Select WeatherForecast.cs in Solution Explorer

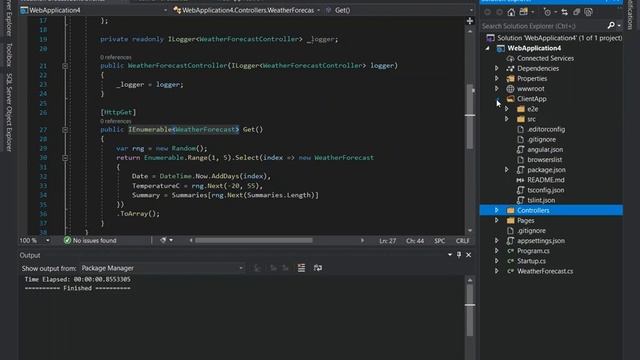pos(544,271)
